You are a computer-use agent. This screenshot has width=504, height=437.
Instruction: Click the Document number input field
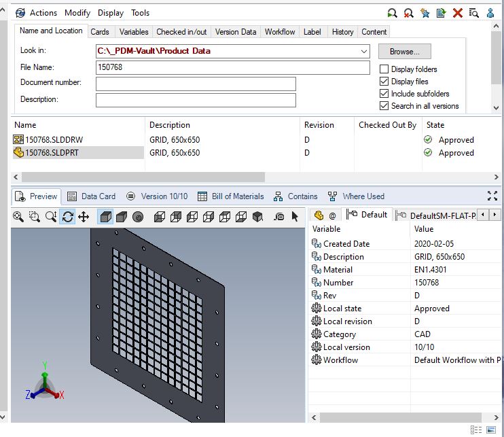click(196, 84)
